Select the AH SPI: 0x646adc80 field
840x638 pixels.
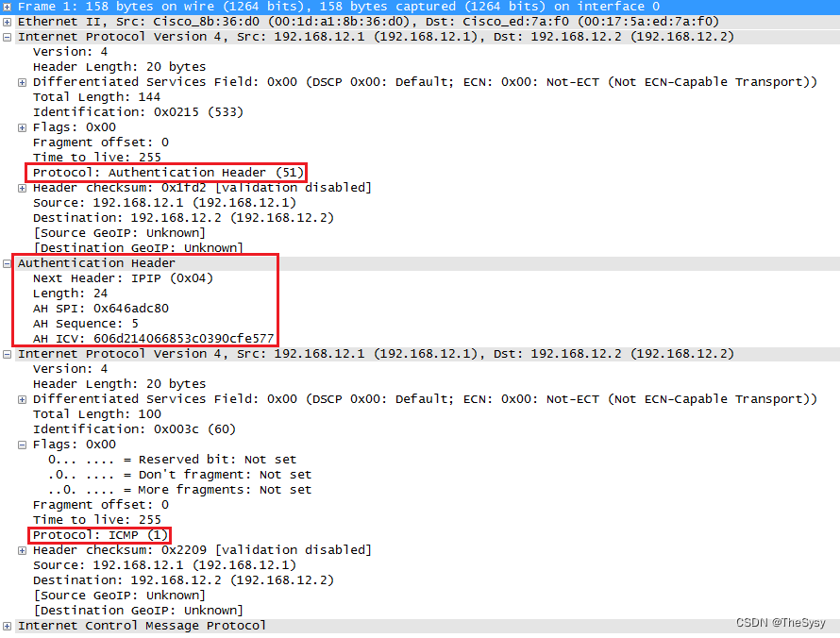[101, 309]
